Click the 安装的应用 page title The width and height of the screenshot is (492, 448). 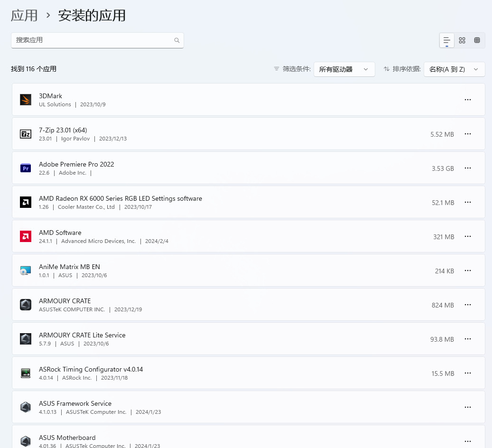point(92,15)
